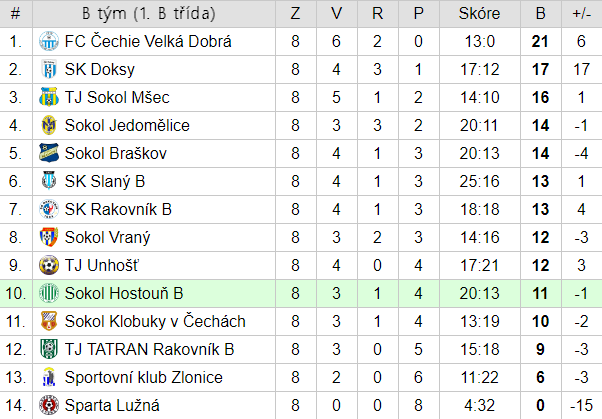This screenshot has width=602, height=419.
Task: Click the Sokol Jedomělice club logo
Action: tap(49, 125)
